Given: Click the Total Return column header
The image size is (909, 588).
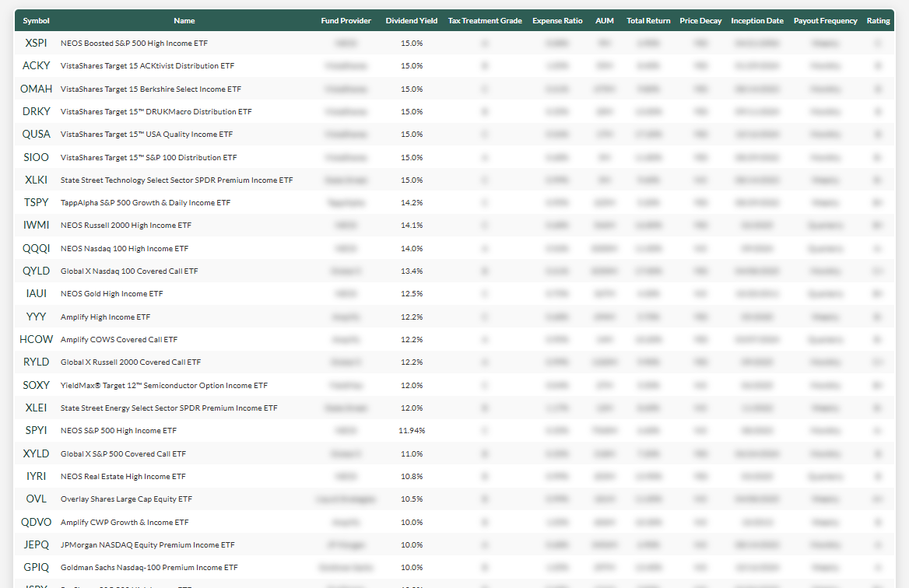Looking at the screenshot, I should tap(648, 21).
